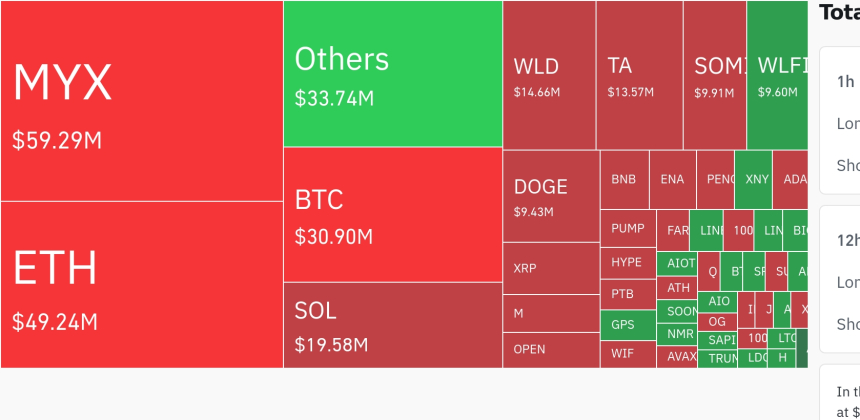
Task: Select the green GPS tile
Action: point(627,325)
